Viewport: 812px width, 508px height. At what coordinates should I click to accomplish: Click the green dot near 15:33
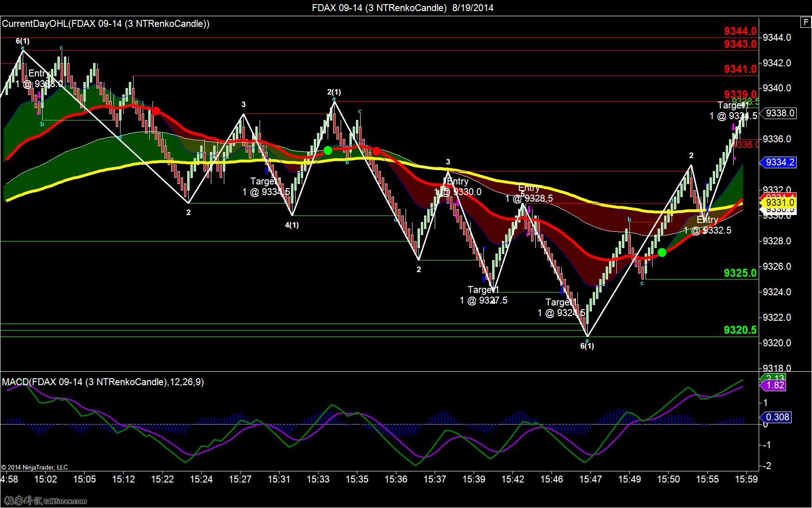(x=328, y=150)
